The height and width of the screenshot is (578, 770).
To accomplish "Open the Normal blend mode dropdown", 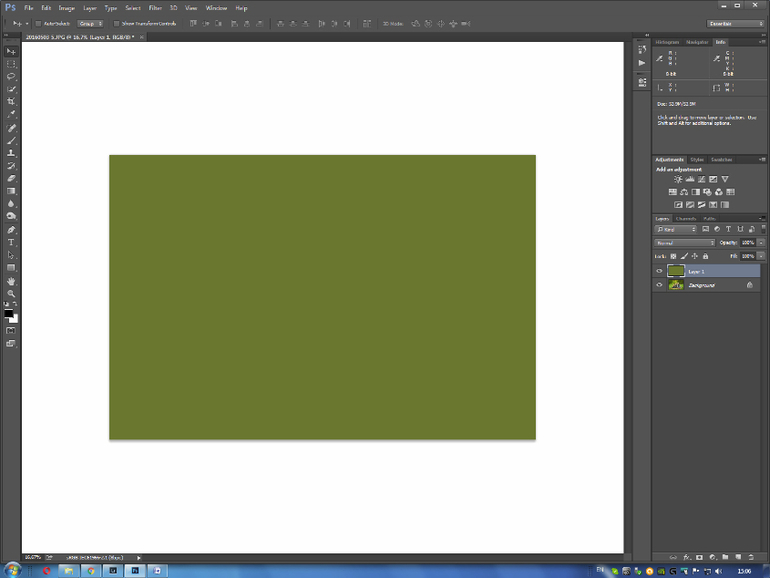I will point(685,243).
